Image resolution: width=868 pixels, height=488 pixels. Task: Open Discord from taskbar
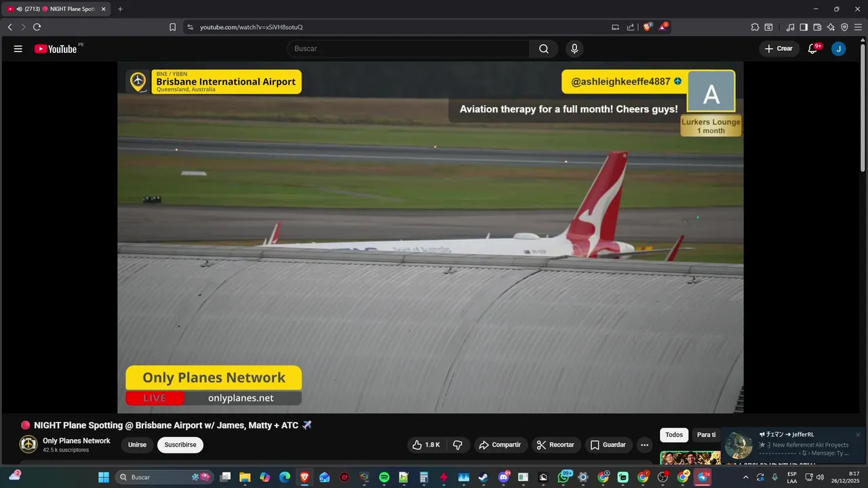pos(503,477)
